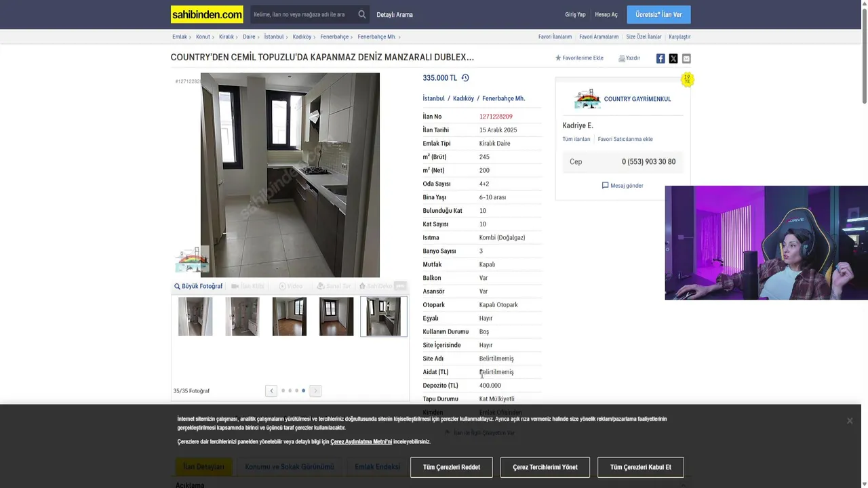
Task: Click Kadriye E. seller name
Action: point(578,125)
